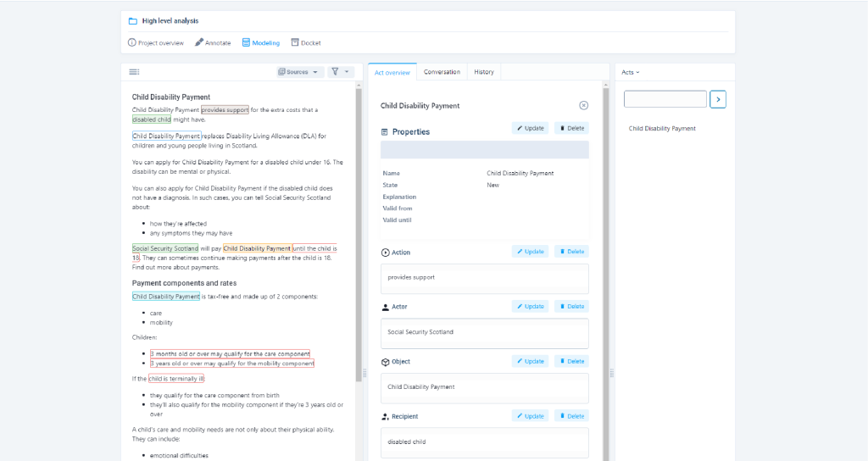This screenshot has width=868, height=461.
Task: Click the High level analysis folder icon
Action: tap(133, 21)
